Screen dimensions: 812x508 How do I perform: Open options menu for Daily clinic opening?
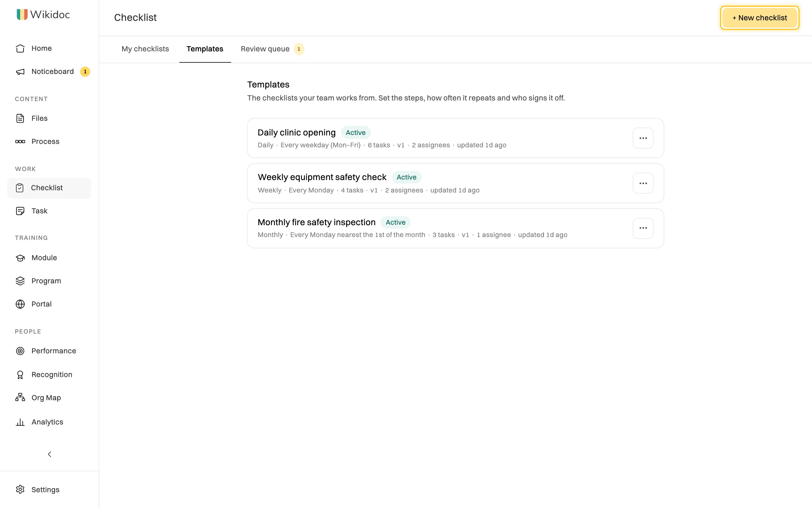[643, 138]
